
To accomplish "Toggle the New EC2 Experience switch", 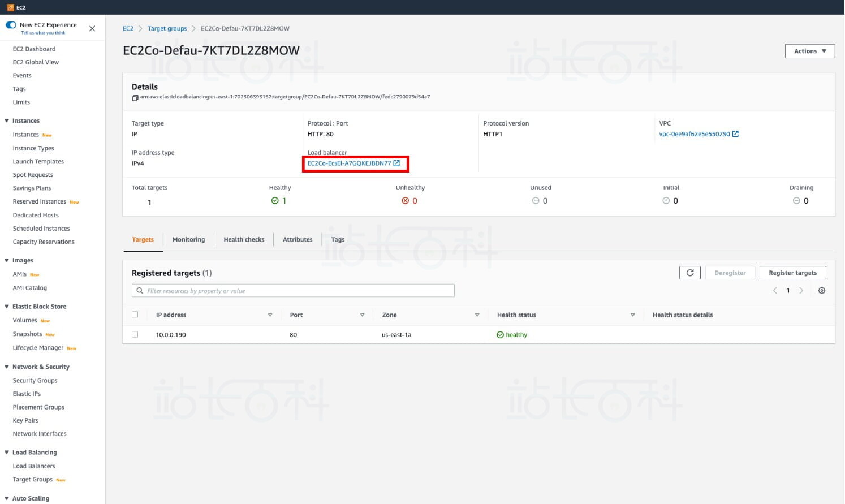I will [x=11, y=25].
